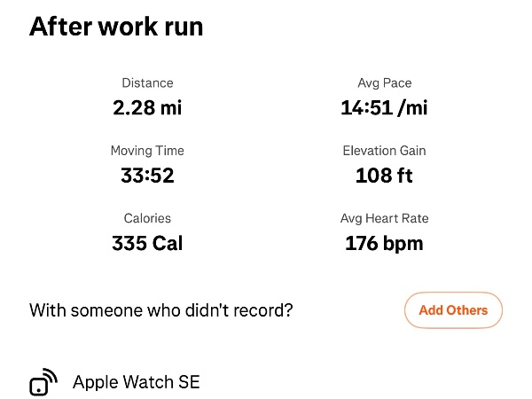Click the Moving Time stat label
The image size is (532, 399).
147,151
